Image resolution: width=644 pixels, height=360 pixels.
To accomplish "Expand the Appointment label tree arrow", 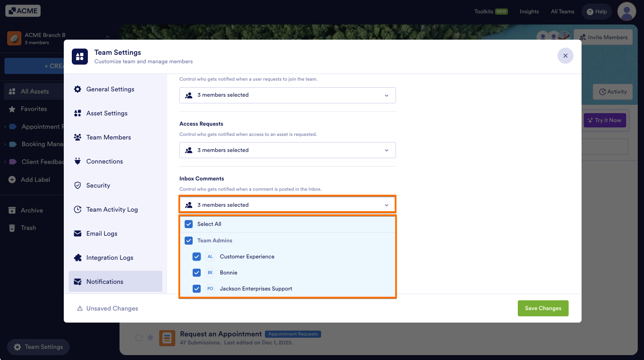I will coord(5,127).
